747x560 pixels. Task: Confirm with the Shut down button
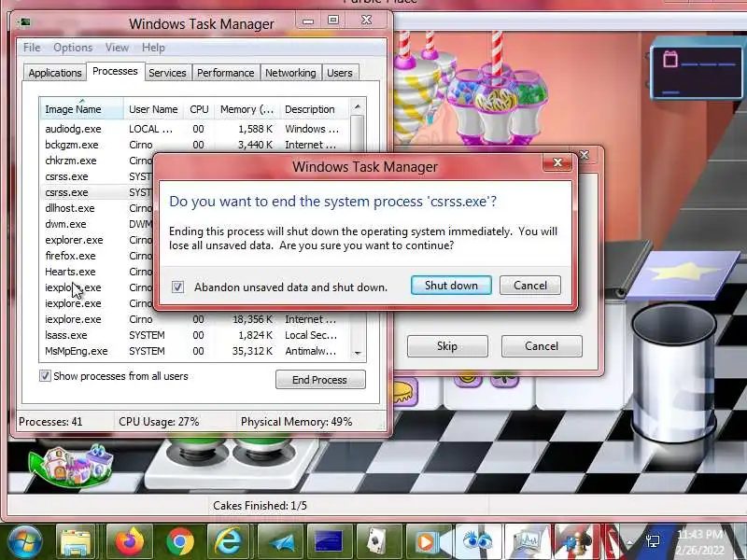451,286
